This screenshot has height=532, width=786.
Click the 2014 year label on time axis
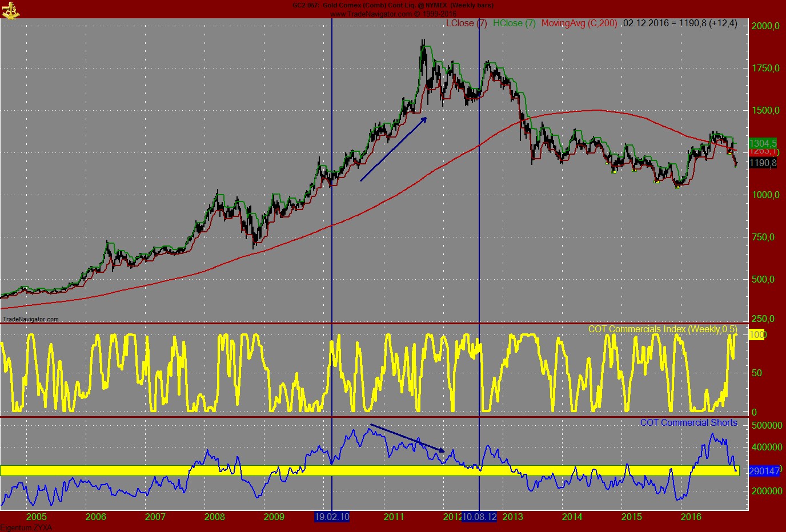(572, 517)
